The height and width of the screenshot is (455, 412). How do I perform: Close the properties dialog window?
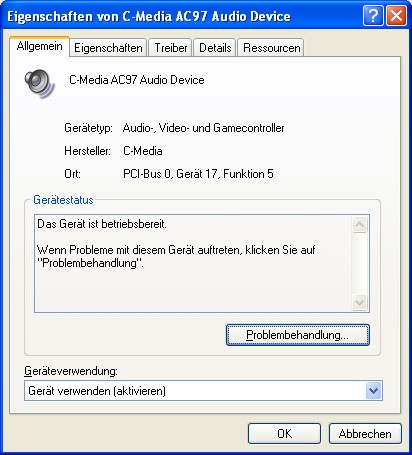(396, 15)
